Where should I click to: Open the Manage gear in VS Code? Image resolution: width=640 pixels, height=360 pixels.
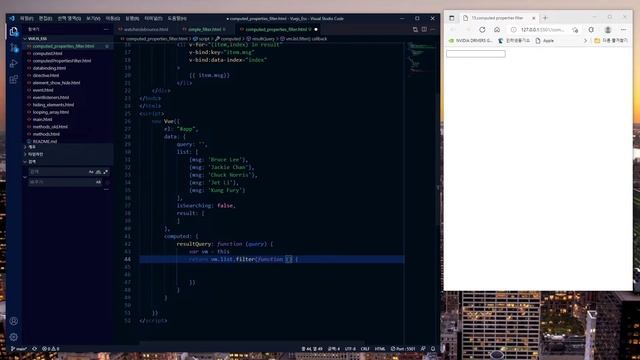13,337
